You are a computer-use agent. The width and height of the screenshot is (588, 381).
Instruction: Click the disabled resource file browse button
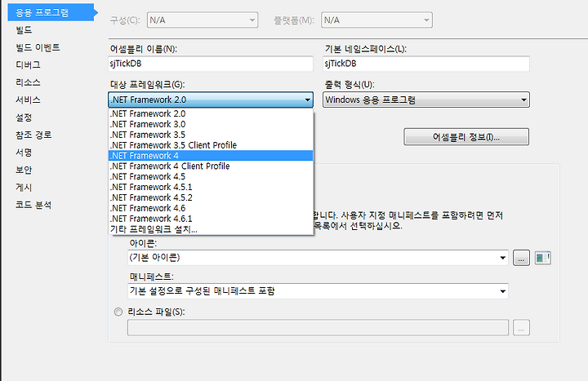point(521,327)
